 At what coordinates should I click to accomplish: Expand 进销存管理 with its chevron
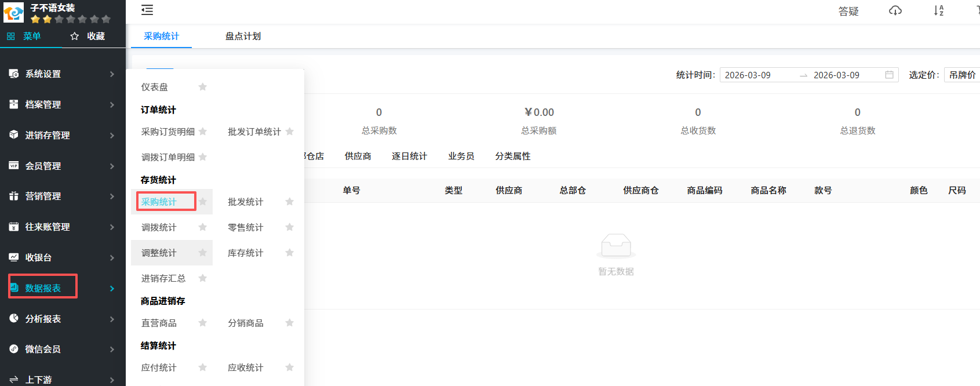coord(112,135)
